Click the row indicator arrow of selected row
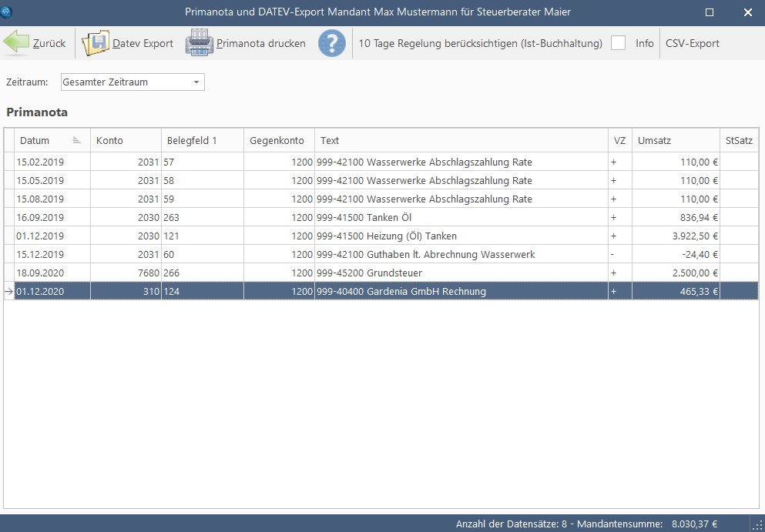Viewport: 765px width, 532px height. tap(9, 292)
